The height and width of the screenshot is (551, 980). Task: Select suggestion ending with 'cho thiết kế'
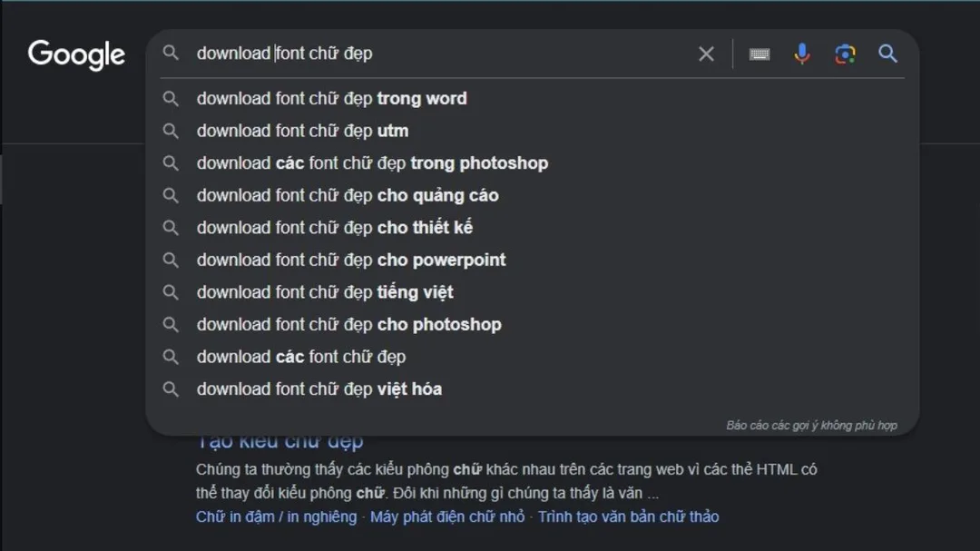pos(334,227)
